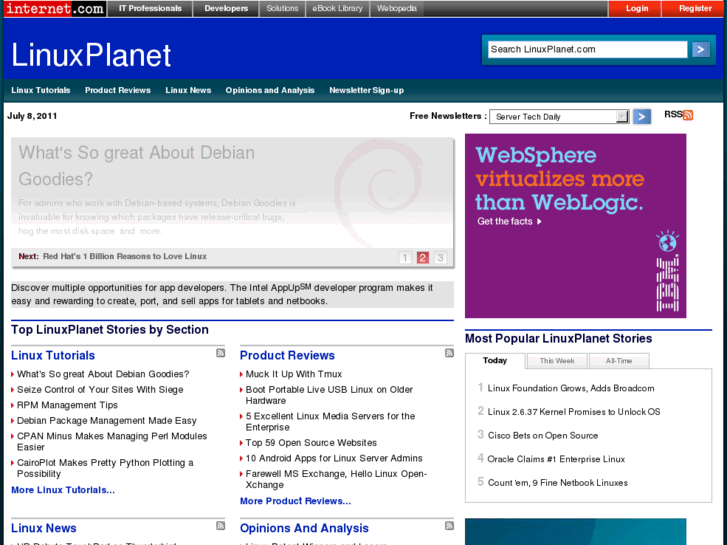Open Farewell MS Exchange article
The image size is (727, 545).
click(336, 479)
